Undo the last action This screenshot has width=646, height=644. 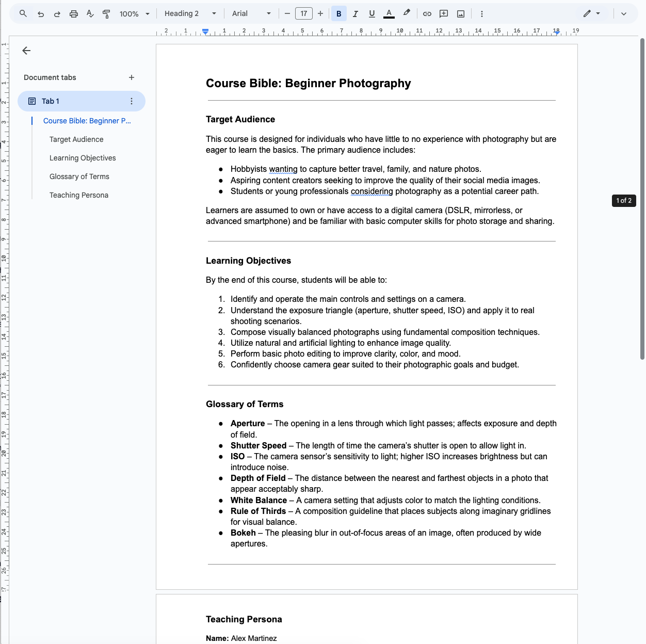tap(41, 14)
